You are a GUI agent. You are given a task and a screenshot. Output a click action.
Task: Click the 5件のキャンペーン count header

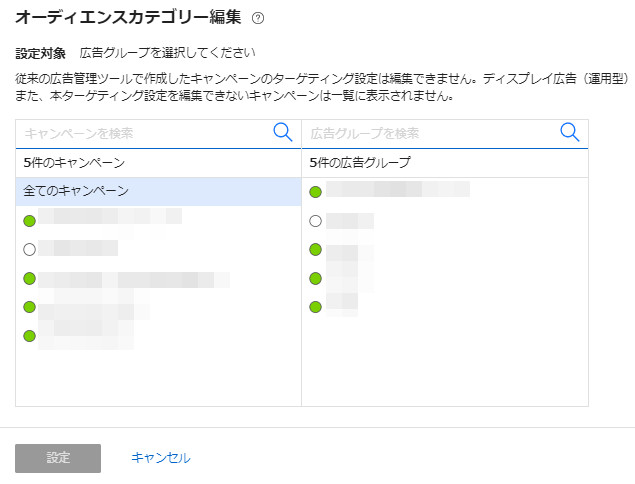60,162
